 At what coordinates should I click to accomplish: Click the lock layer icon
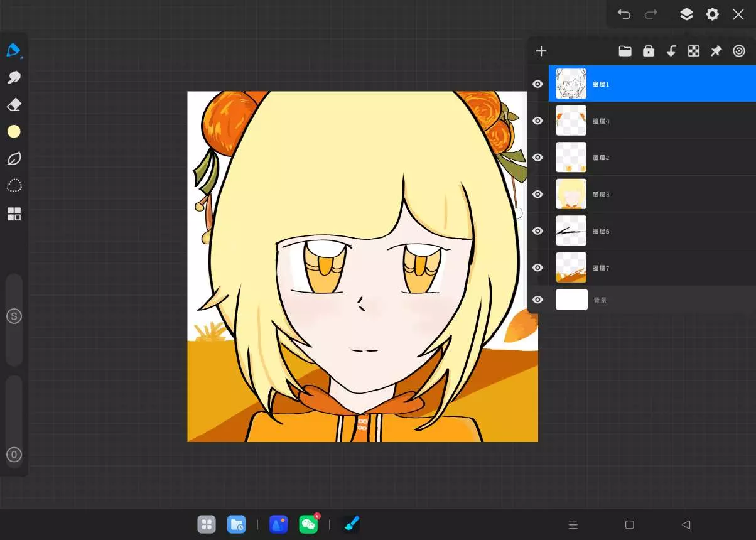coord(648,51)
